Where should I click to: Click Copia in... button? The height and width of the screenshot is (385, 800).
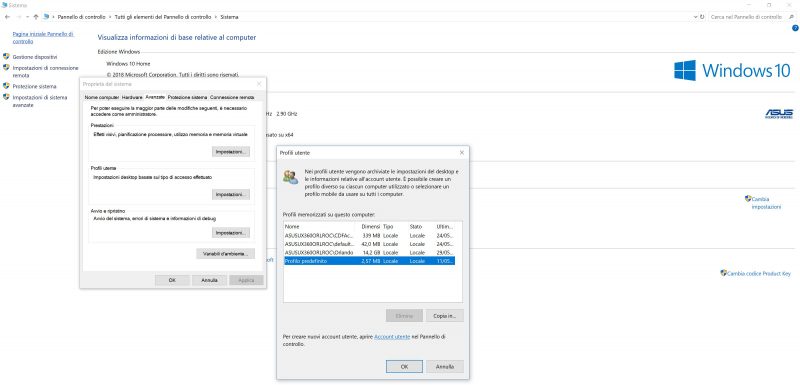click(x=444, y=316)
